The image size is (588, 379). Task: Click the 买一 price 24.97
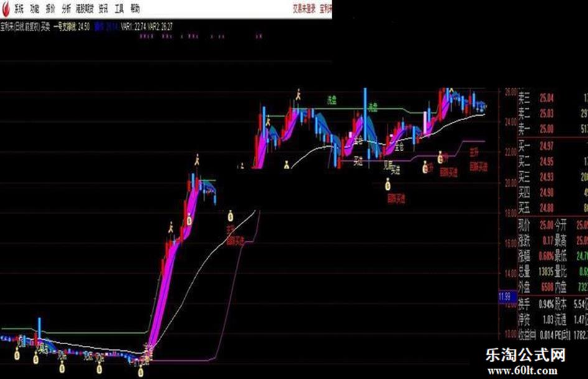[546, 146]
